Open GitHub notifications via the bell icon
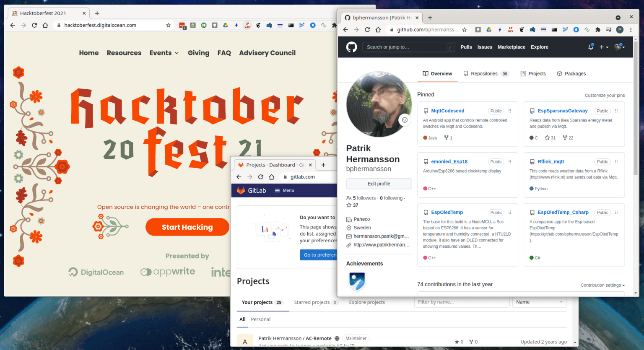This screenshot has width=644, height=350. [591, 47]
